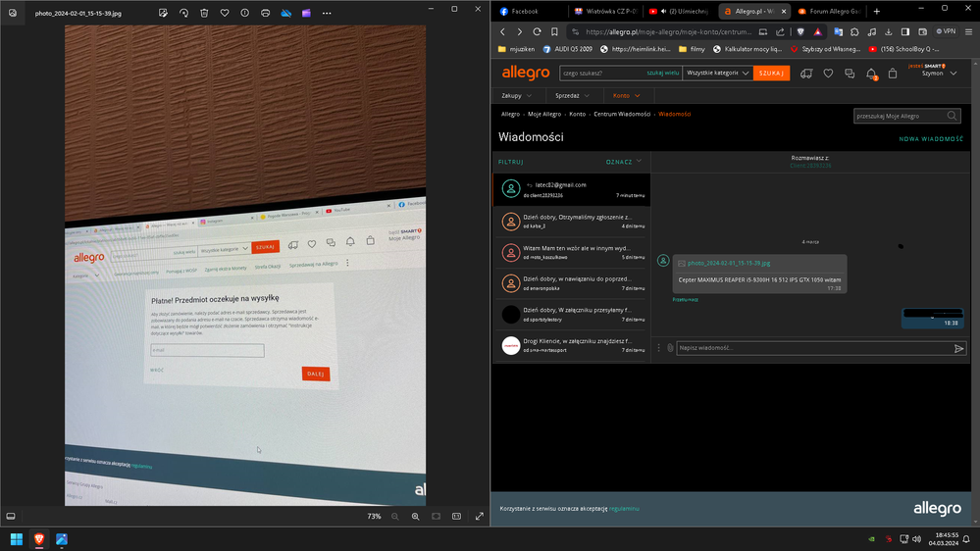Click the OneDrive cloud icon in Photos
Screen dimensions: 980x551
pos(285,13)
